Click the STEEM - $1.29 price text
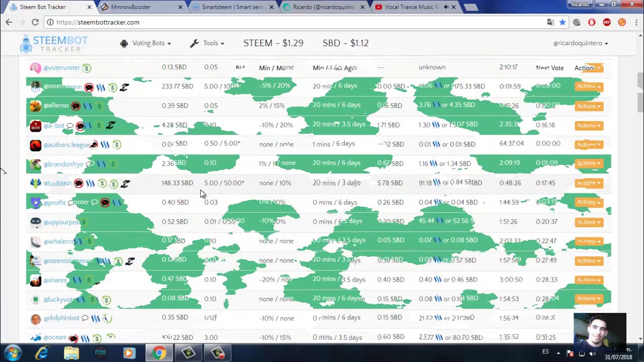The height and width of the screenshot is (362, 644). click(x=273, y=43)
